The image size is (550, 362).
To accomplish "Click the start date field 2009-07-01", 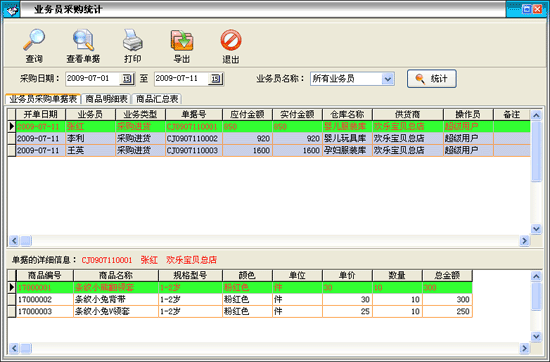I will [93, 79].
